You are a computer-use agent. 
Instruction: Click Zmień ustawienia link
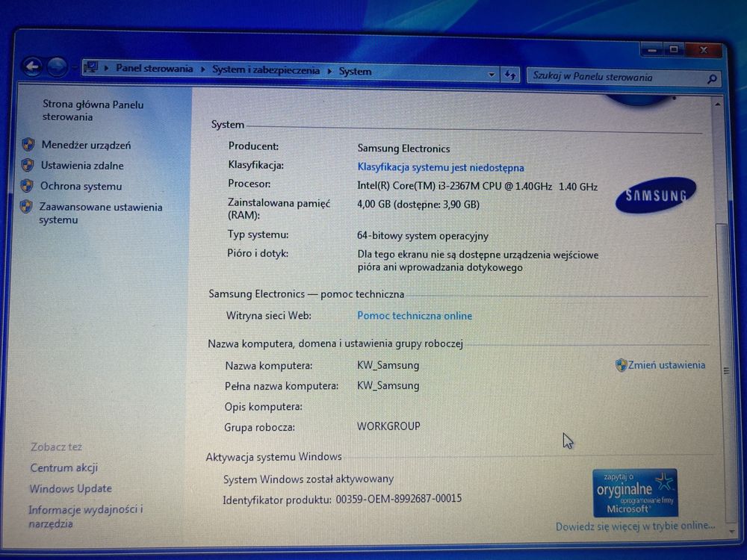coord(666,365)
